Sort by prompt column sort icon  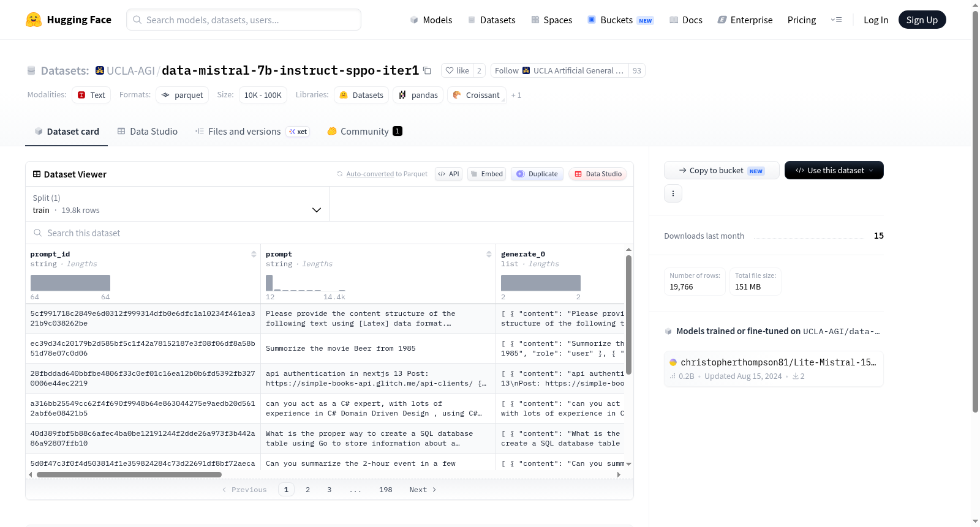[489, 254]
